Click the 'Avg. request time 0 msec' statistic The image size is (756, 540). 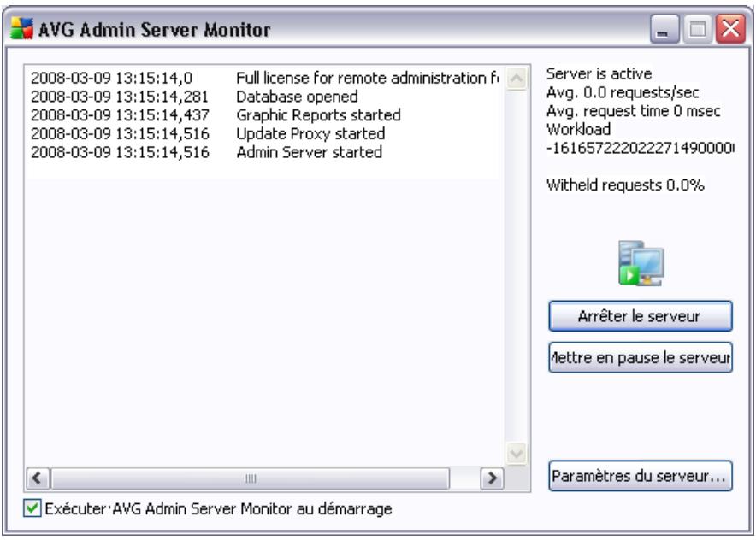click(x=633, y=111)
